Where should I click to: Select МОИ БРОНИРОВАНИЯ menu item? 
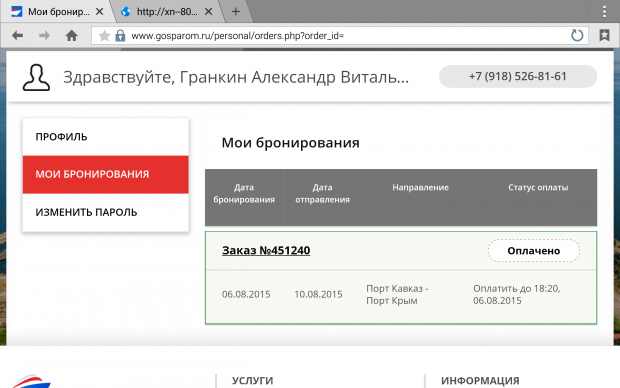(x=106, y=174)
